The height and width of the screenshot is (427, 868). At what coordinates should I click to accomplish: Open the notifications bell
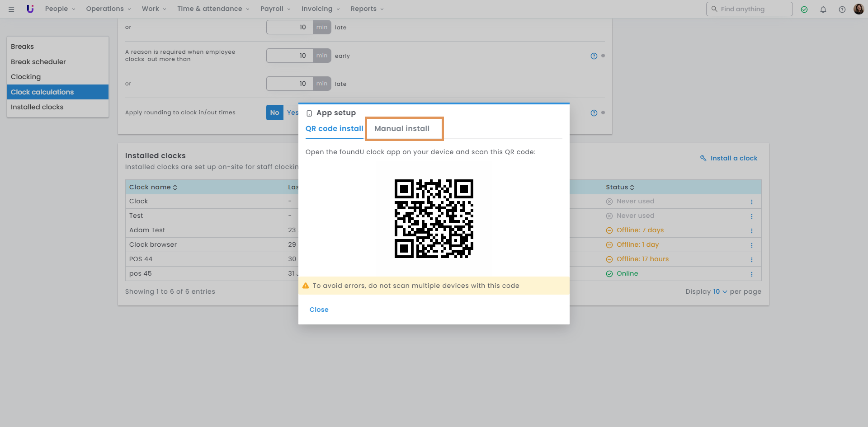(x=823, y=9)
